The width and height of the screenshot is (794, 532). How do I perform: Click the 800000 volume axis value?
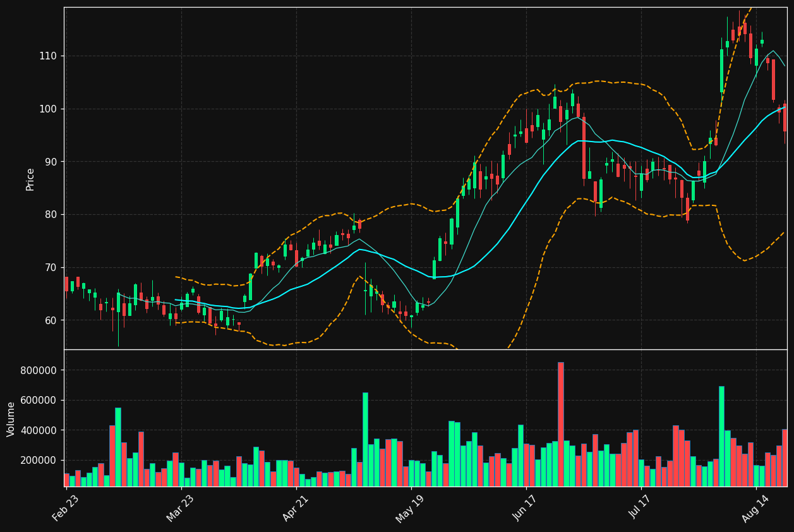[39, 370]
